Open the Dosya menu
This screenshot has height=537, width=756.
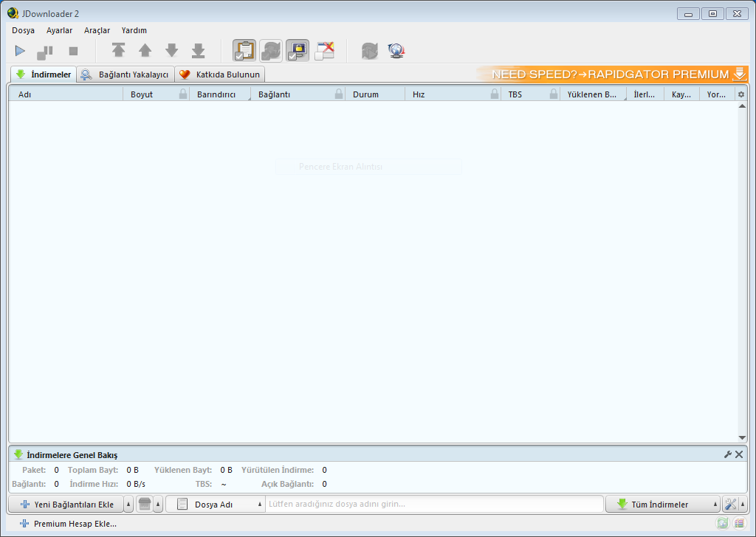point(23,30)
